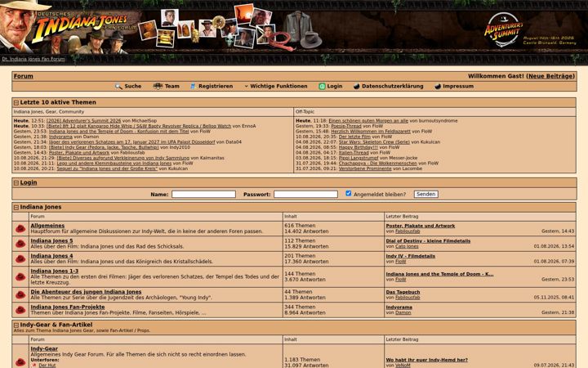Viewport: 588px width, 368px height.
Task: Open the Indiana Jones 4 forum link
Action: point(51,256)
